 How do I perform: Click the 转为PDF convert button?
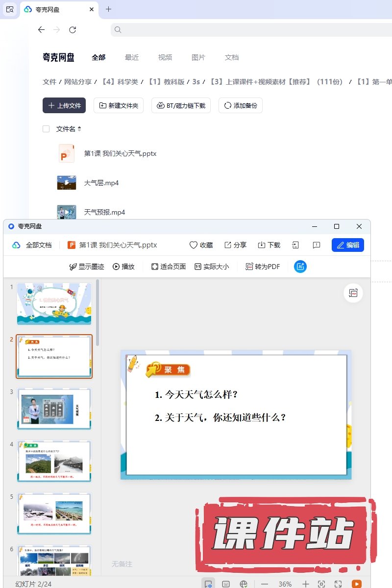(x=263, y=267)
